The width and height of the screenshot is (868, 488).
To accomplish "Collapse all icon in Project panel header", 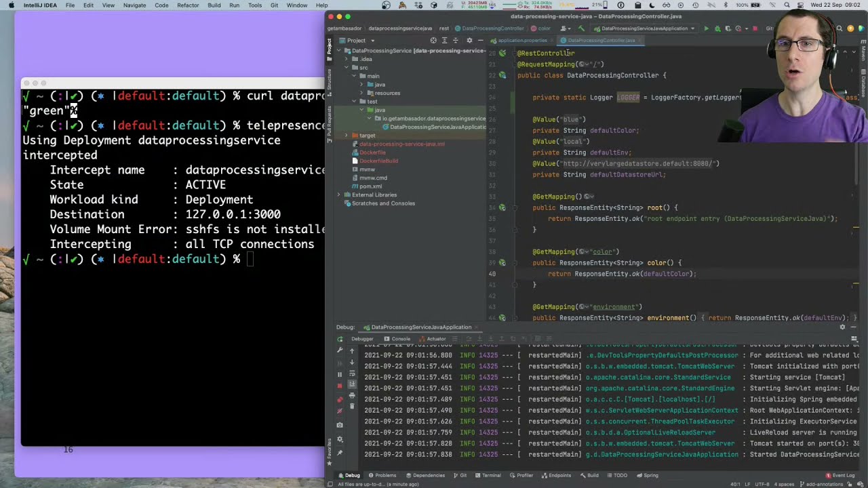I will 456,40.
